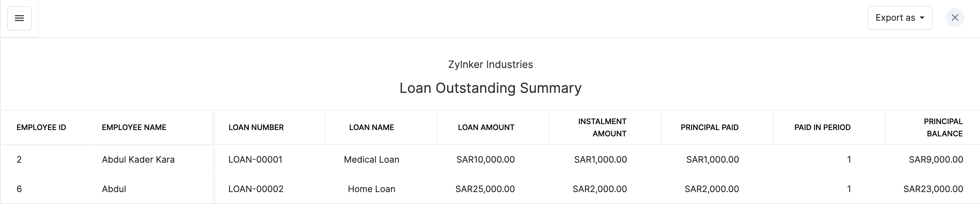Image resolution: width=980 pixels, height=204 pixels.
Task: Click employee name Abdul Kader Kara
Action: pos(138,159)
